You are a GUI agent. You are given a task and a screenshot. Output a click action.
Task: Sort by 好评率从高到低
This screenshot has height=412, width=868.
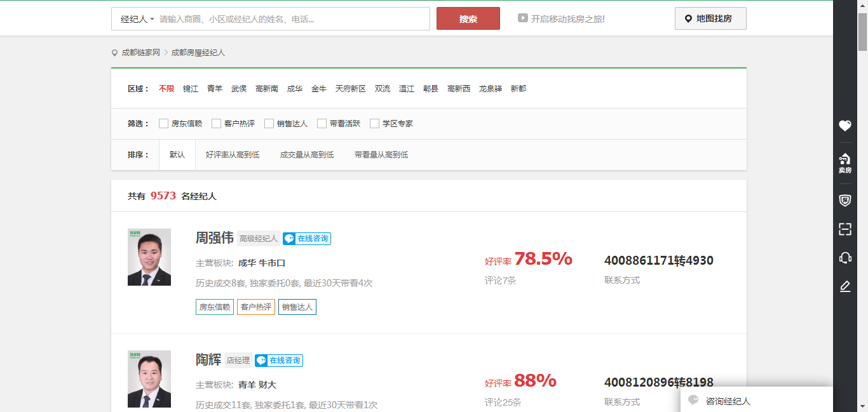[x=233, y=155]
